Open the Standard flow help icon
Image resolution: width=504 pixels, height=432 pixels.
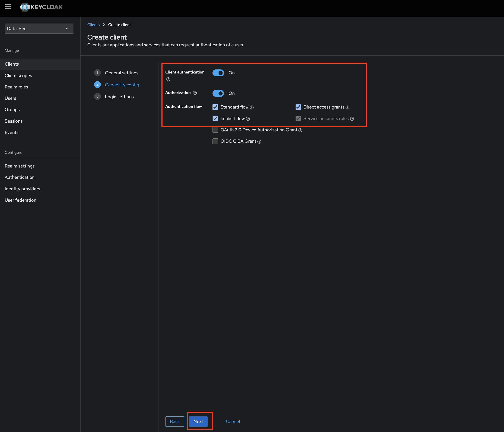tap(252, 107)
